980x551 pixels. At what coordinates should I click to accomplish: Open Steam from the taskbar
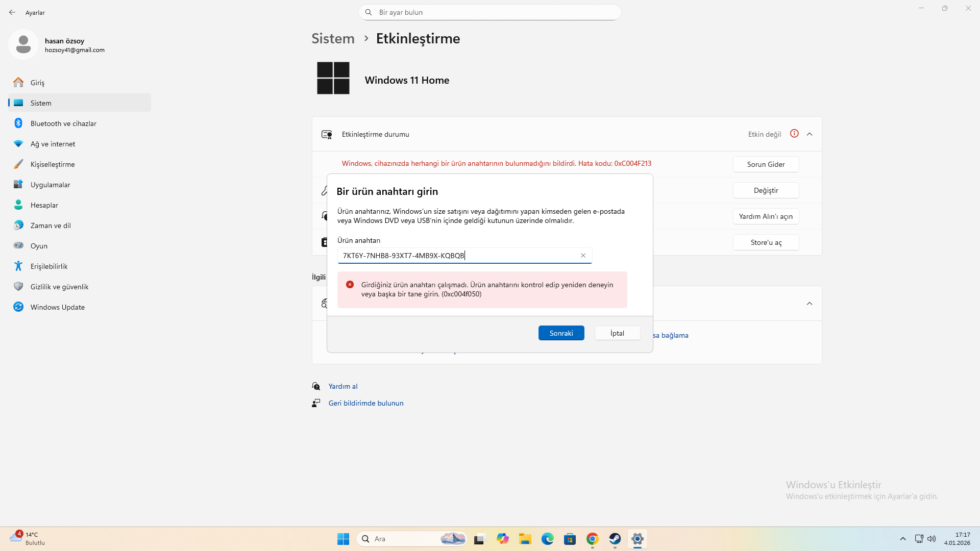point(615,539)
